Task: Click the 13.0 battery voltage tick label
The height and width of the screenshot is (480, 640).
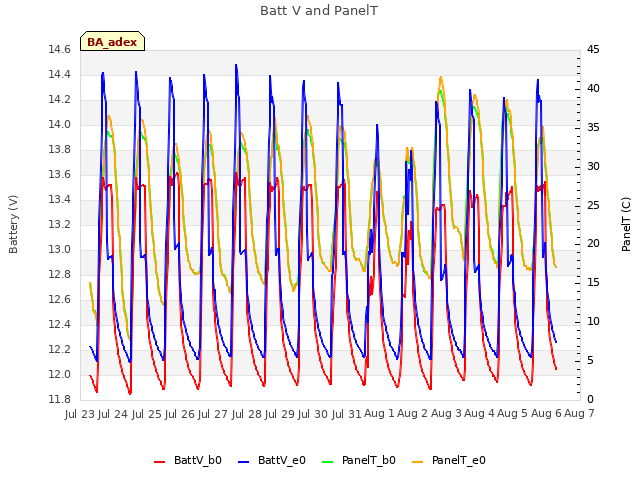Action: point(60,249)
